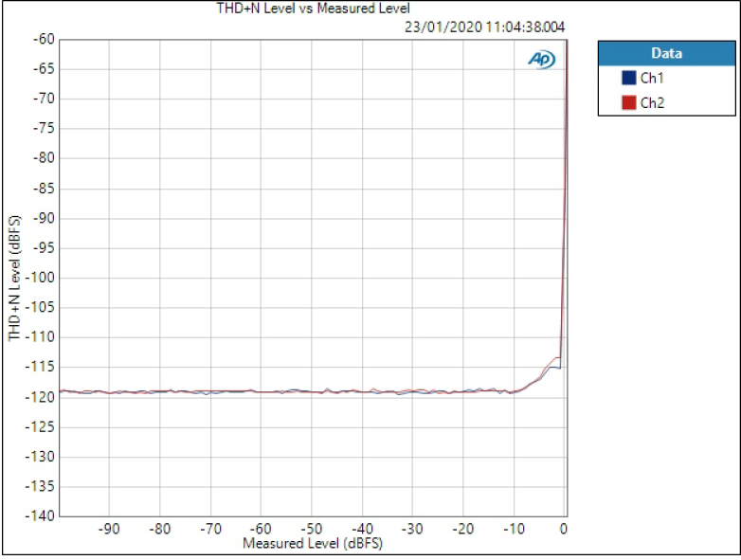Click the -60 value on the Y axis
741x560 pixels.
click(44, 39)
